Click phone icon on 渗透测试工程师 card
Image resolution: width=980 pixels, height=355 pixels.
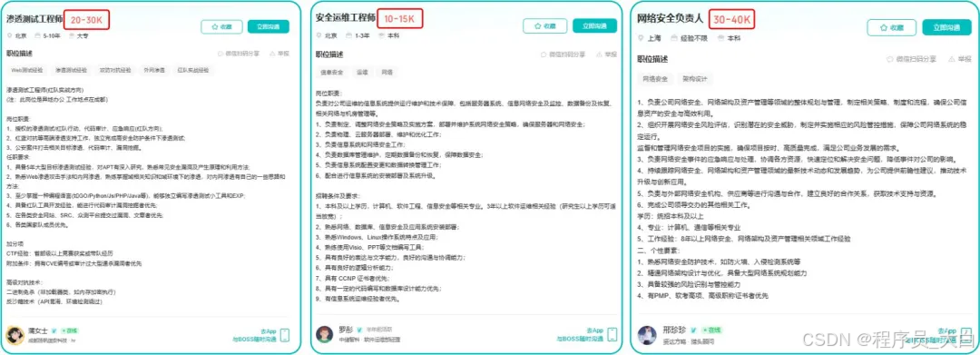pyautogui.click(x=285, y=335)
